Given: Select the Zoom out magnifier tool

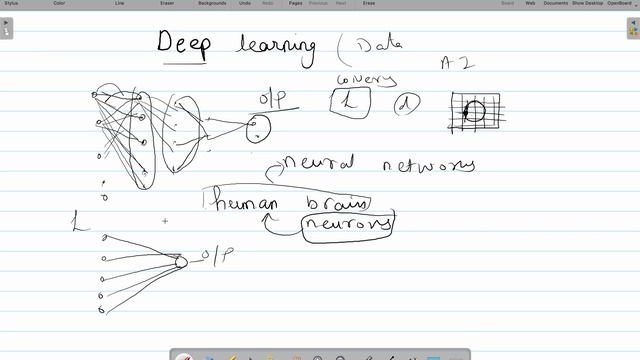Looking at the screenshot, I should click(x=340, y=357).
